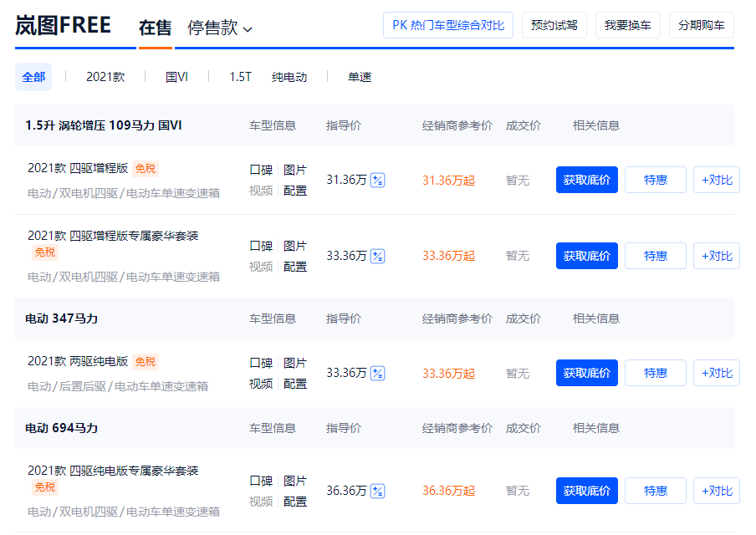Click 特惠 for 四驱增程版 31.36万
This screenshot has width=756, height=535.
click(x=656, y=180)
